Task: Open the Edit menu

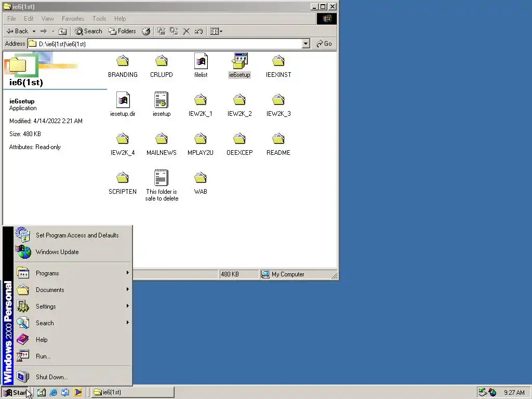Action: 29,19
